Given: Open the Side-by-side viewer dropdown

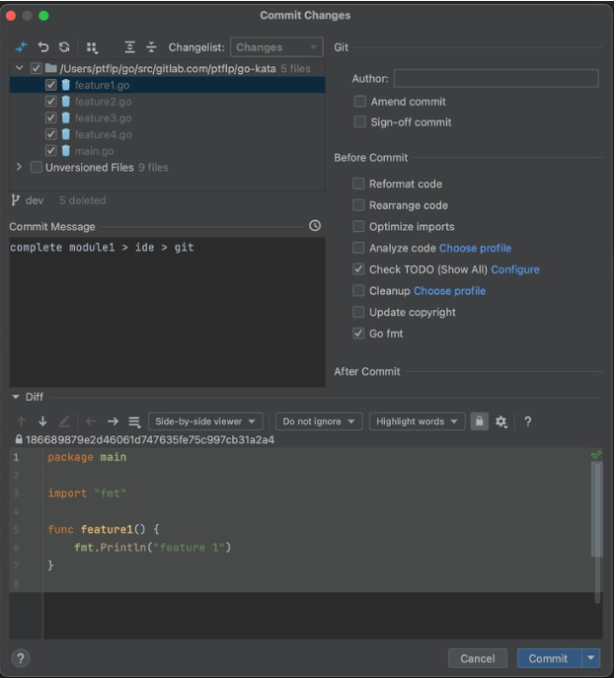Looking at the screenshot, I should [x=206, y=421].
